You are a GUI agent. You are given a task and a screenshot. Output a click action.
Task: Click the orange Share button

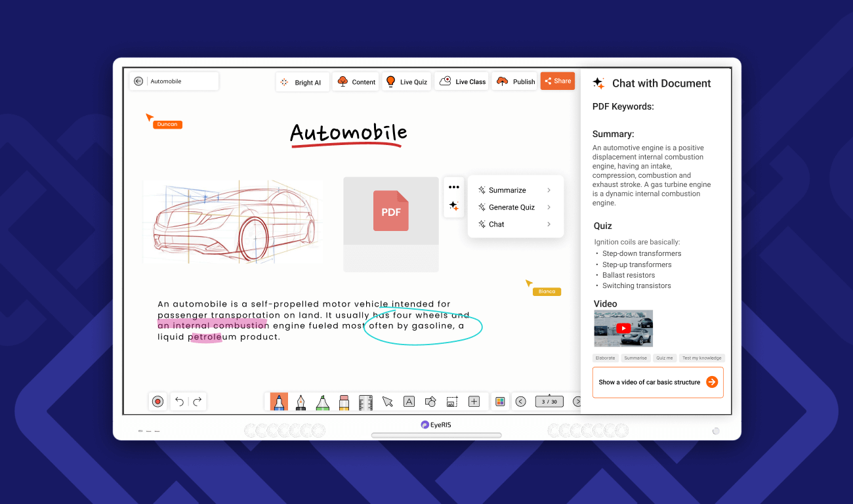pos(558,81)
